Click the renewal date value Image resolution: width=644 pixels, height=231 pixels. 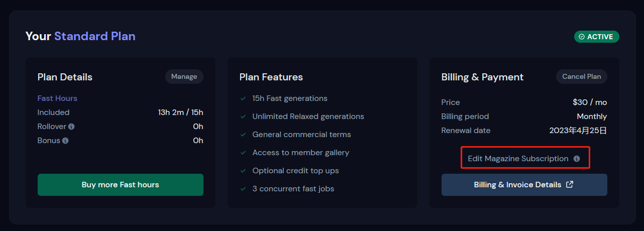pos(578,131)
